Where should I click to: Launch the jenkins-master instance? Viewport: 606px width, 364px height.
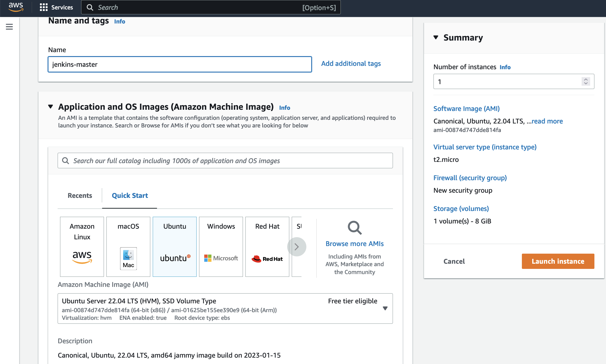[558, 261]
